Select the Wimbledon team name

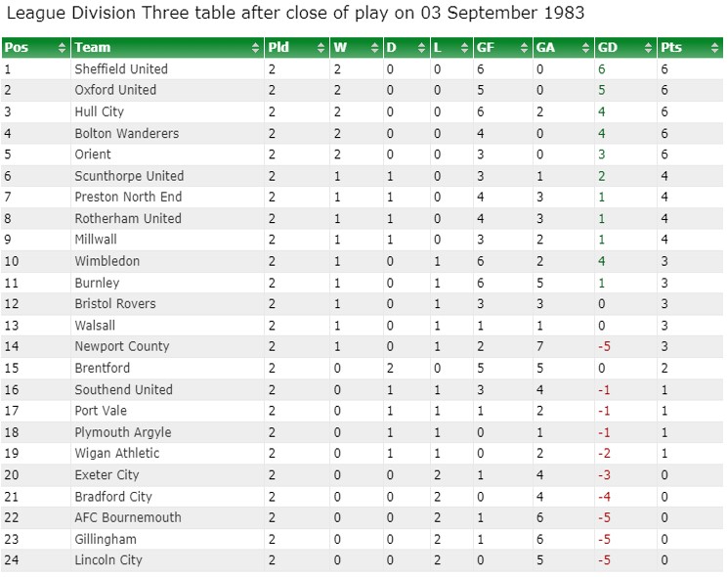[x=107, y=261]
